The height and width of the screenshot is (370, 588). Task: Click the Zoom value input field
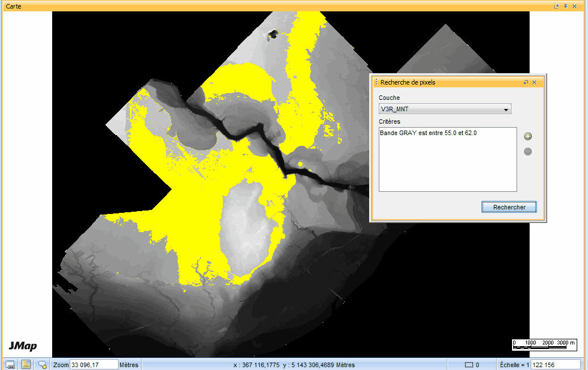94,364
